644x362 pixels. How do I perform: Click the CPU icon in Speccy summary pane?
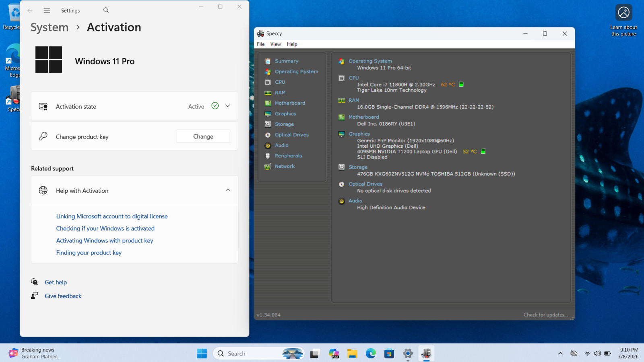point(341,78)
